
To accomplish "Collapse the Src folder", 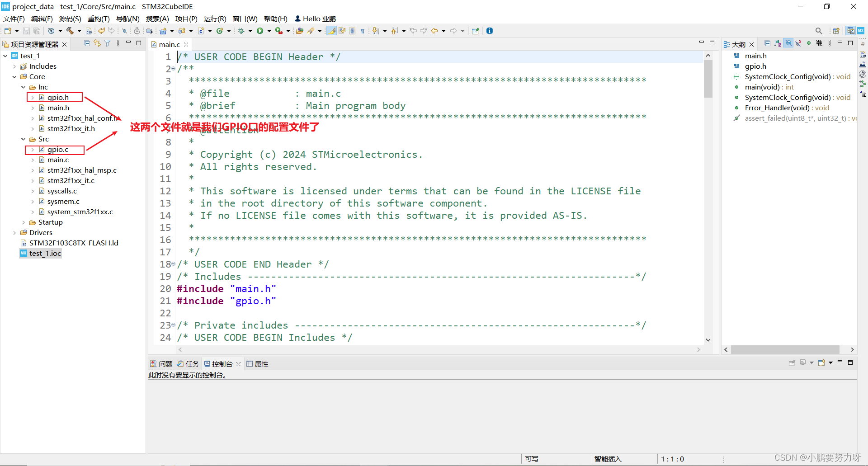I will coord(24,139).
